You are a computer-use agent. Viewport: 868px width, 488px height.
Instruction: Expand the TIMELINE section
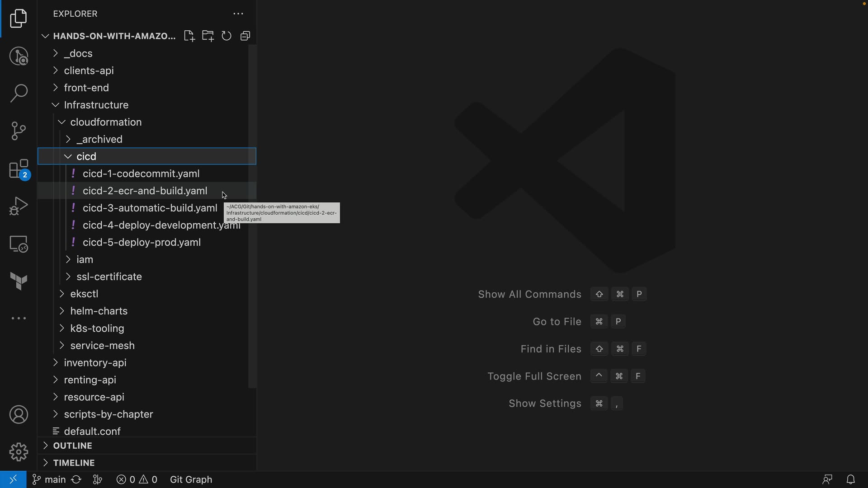point(74,463)
